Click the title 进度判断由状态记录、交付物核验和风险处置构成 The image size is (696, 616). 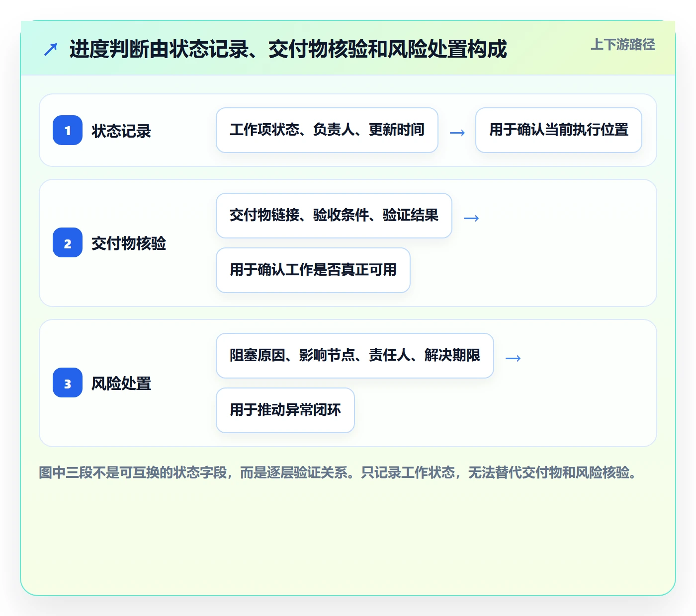pos(288,49)
